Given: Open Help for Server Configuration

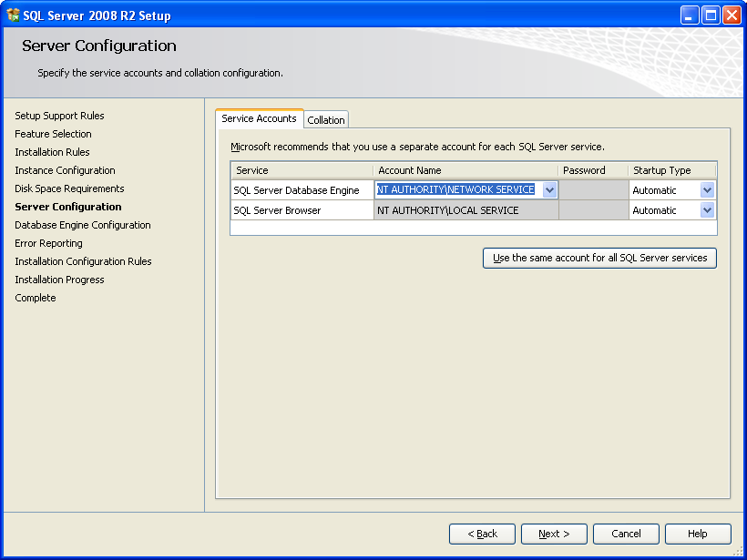Looking at the screenshot, I should point(698,534).
